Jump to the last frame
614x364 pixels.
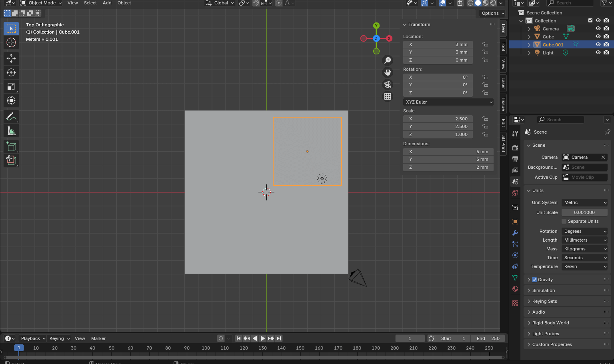[x=279, y=338]
